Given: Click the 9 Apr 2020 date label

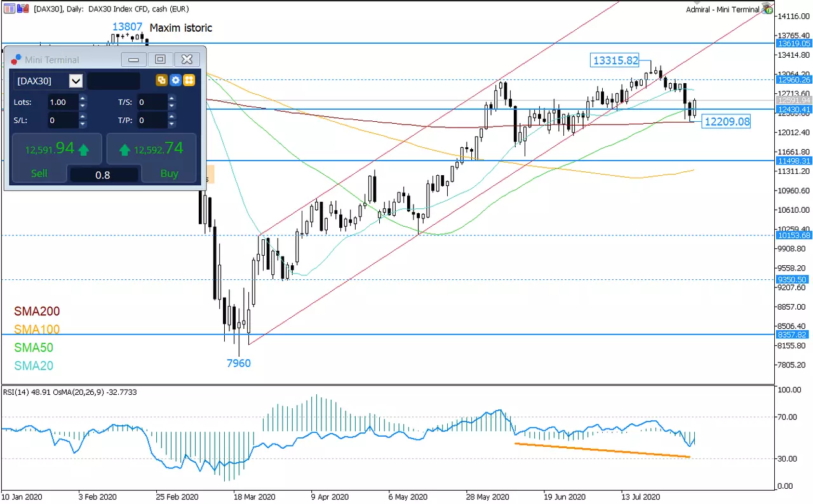Looking at the screenshot, I should tap(330, 496).
